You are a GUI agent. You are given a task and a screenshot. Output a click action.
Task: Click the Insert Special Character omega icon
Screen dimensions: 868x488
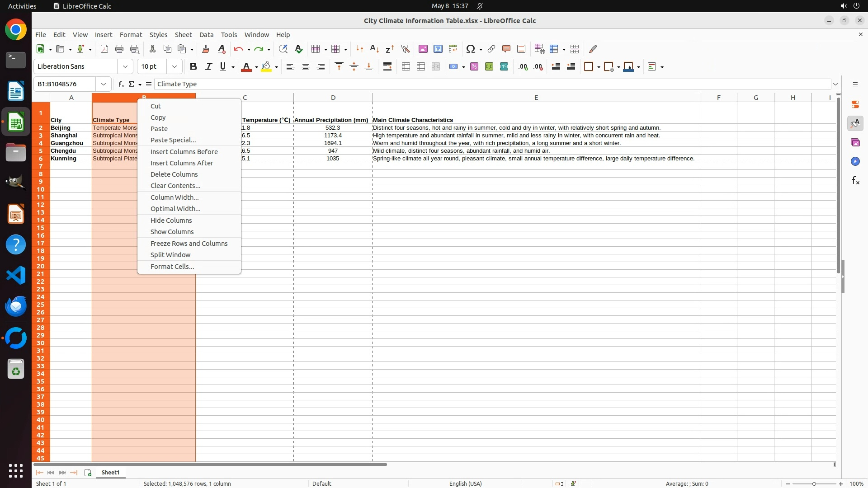point(470,49)
